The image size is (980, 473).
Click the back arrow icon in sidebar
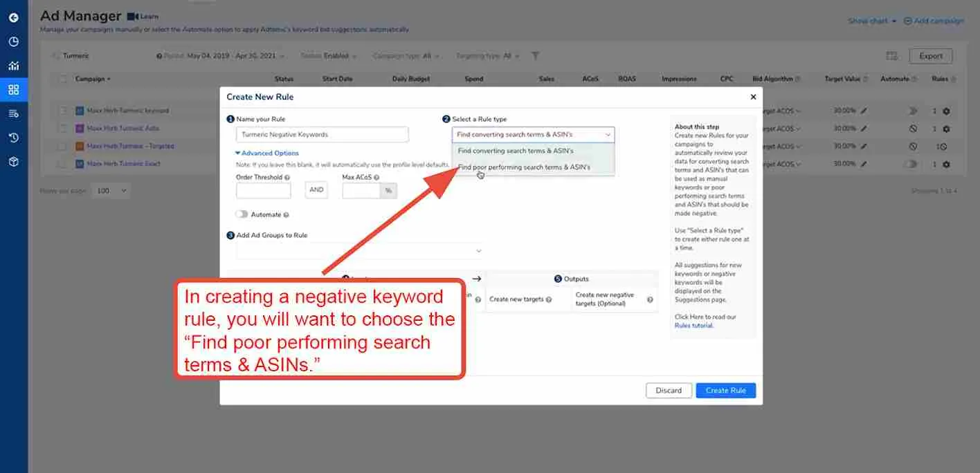[14, 17]
